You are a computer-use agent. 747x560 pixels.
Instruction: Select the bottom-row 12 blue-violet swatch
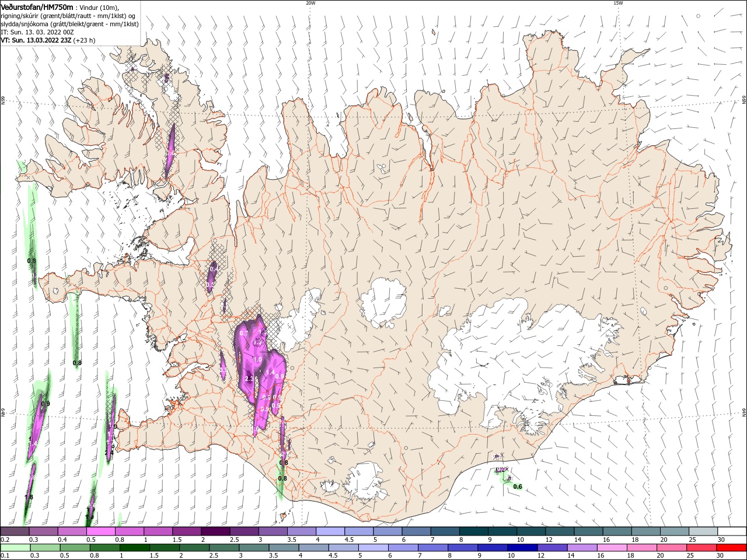(x=552, y=548)
